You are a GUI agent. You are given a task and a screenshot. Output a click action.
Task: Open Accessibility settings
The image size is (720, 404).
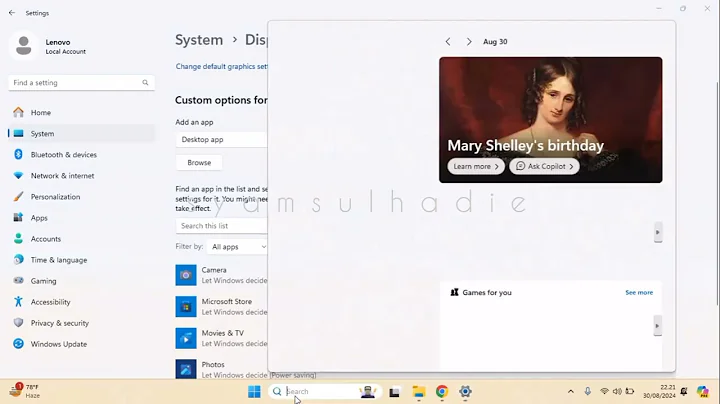(81, 302)
